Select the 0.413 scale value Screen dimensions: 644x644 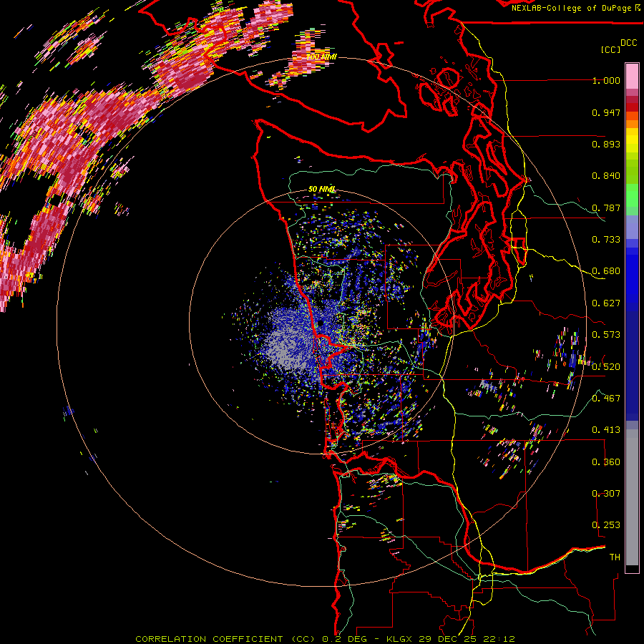[606, 430]
